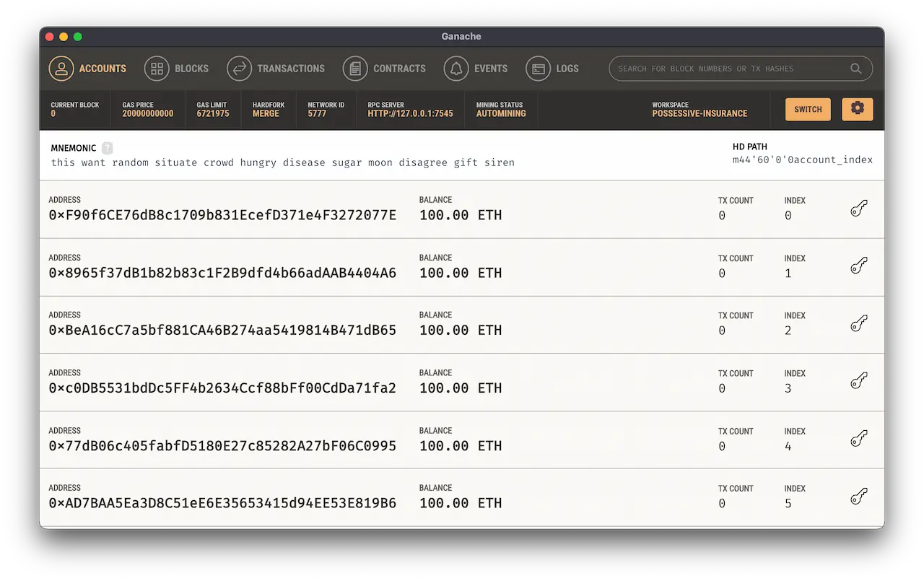
Task: Click the Ganache window title
Action: (461, 36)
